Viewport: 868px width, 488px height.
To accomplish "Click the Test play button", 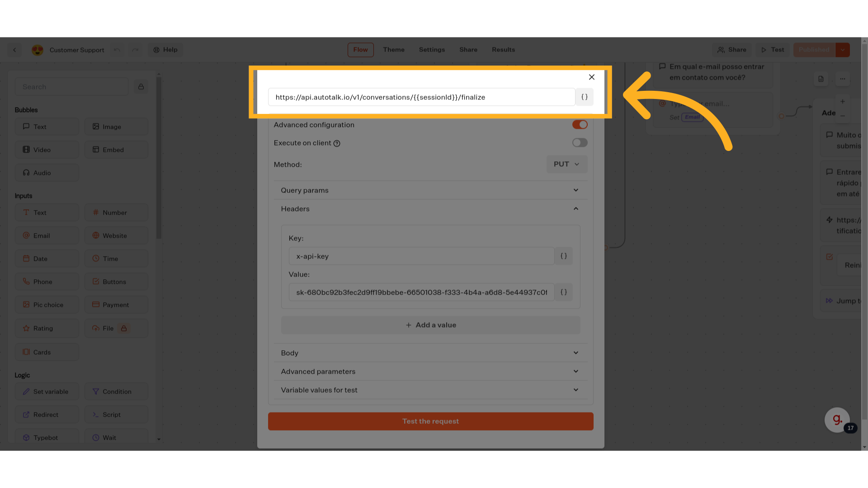I will click(x=773, y=50).
